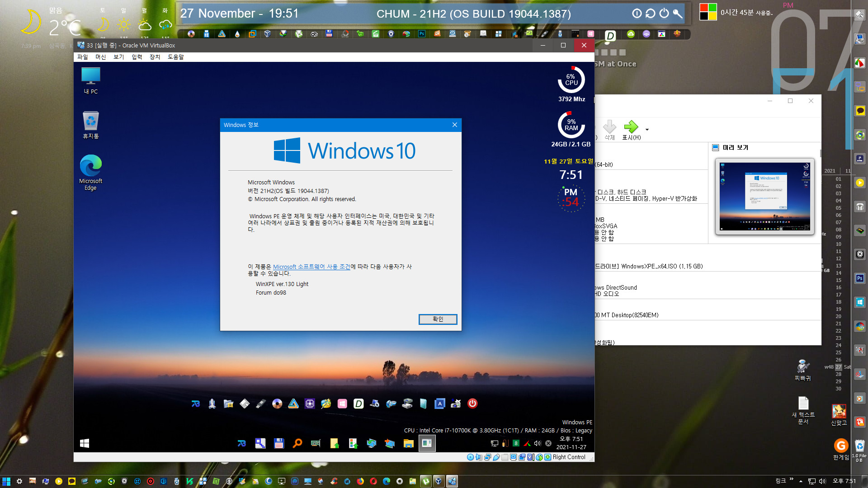This screenshot has width=868, height=488.
Task: Click the USB stick icon in VM dock
Action: point(261,404)
